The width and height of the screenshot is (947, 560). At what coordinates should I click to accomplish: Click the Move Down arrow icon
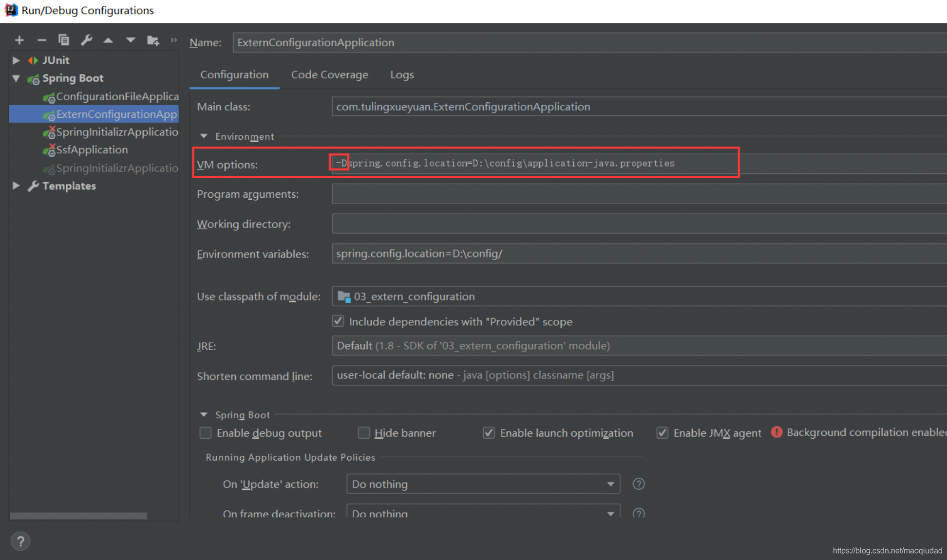coord(130,40)
